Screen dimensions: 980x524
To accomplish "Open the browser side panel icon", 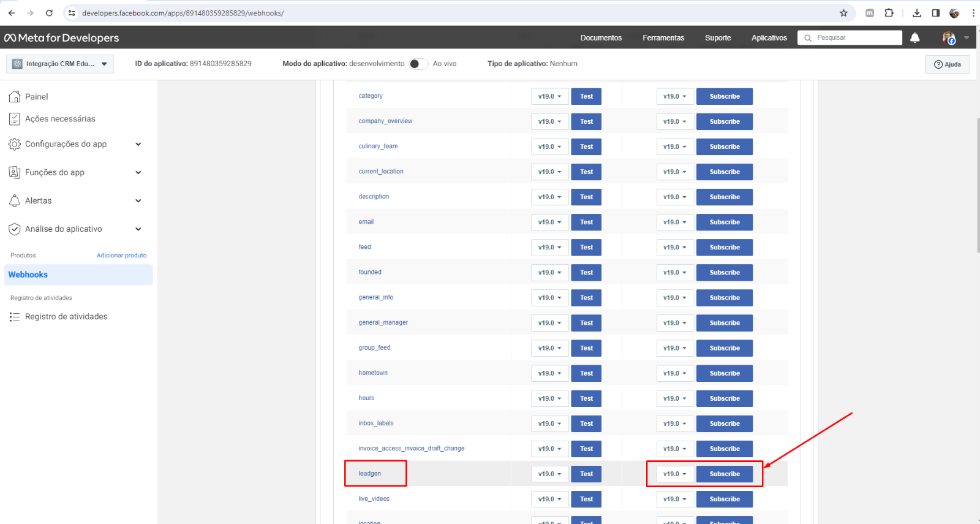I will (935, 13).
